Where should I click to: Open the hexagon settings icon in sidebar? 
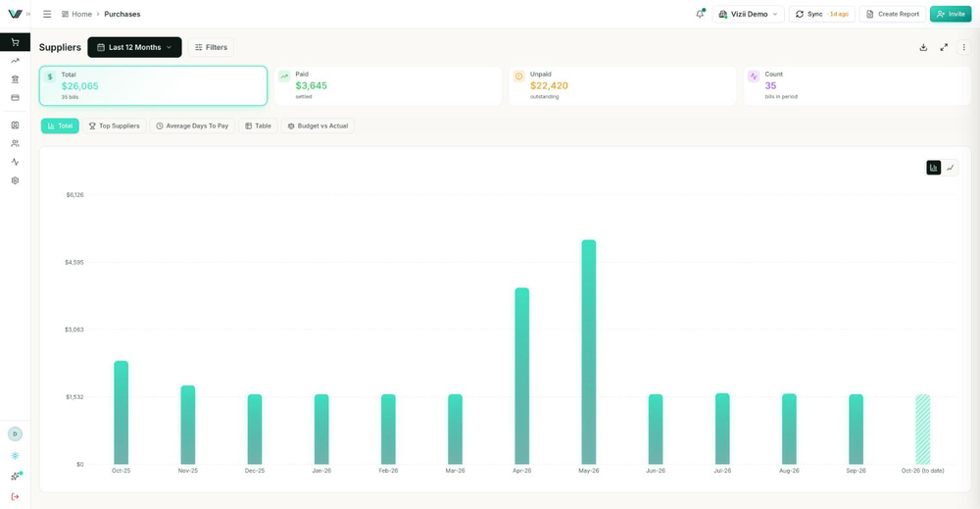(x=15, y=180)
